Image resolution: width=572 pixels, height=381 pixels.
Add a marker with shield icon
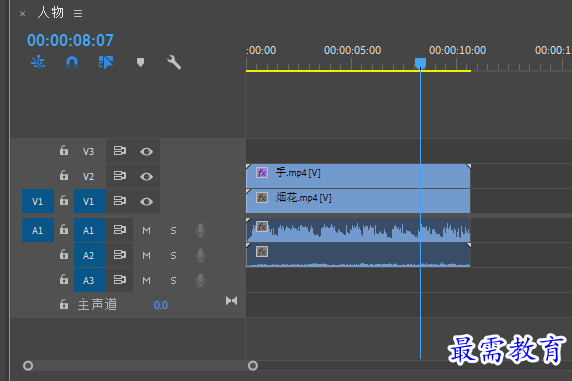[140, 62]
